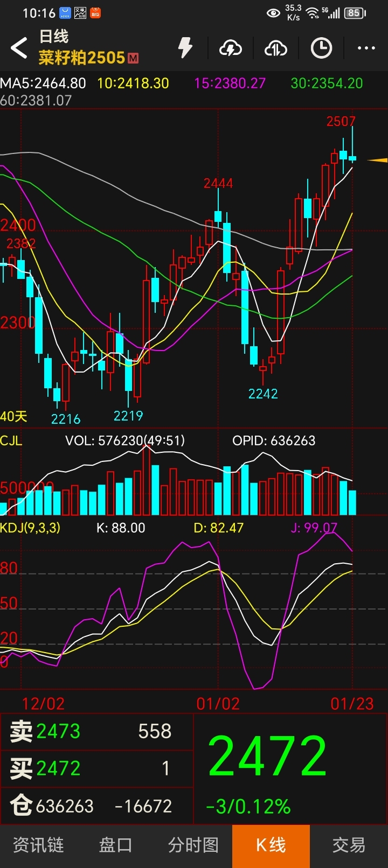The height and width of the screenshot is (868, 388).
Task: Tap the 40天 range label
Action: click(13, 416)
